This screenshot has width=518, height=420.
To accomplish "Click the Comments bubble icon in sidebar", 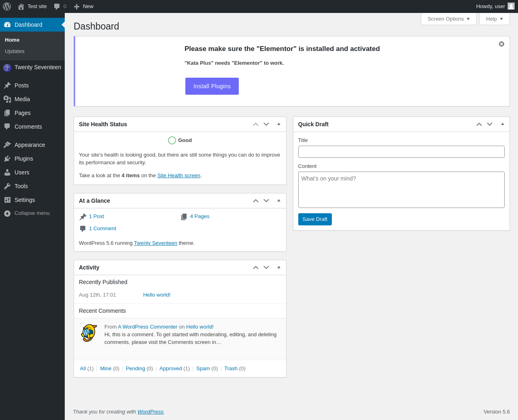I will click(x=7, y=127).
